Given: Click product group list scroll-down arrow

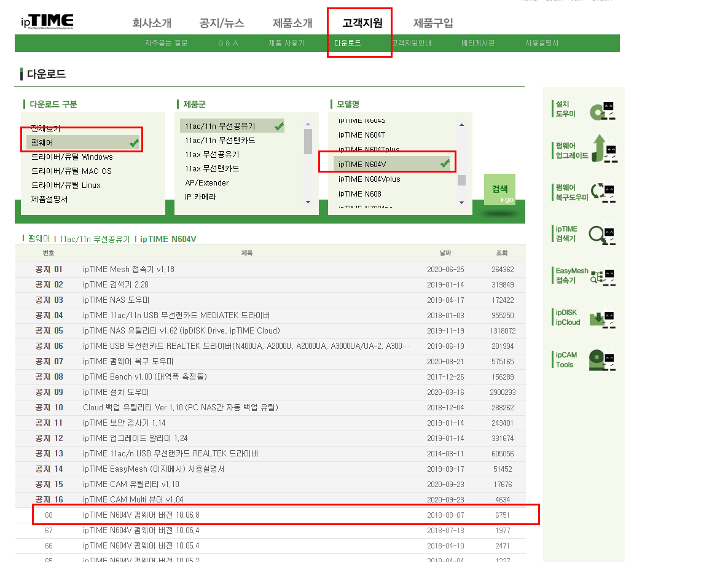Looking at the screenshot, I should coord(308,202).
